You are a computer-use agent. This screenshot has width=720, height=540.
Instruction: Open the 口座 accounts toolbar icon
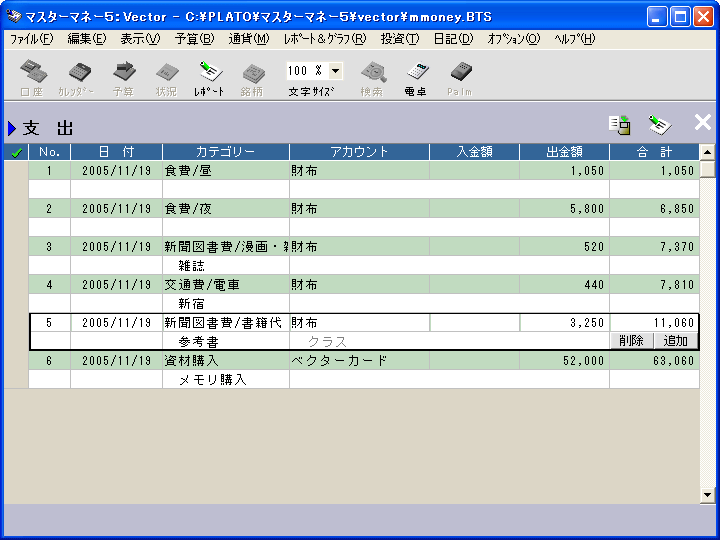point(33,77)
